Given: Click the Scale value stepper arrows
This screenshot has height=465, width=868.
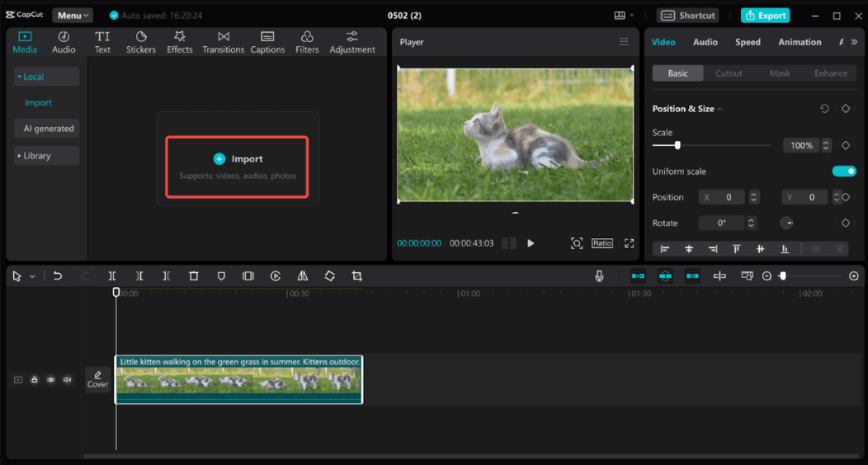Looking at the screenshot, I should coord(825,145).
